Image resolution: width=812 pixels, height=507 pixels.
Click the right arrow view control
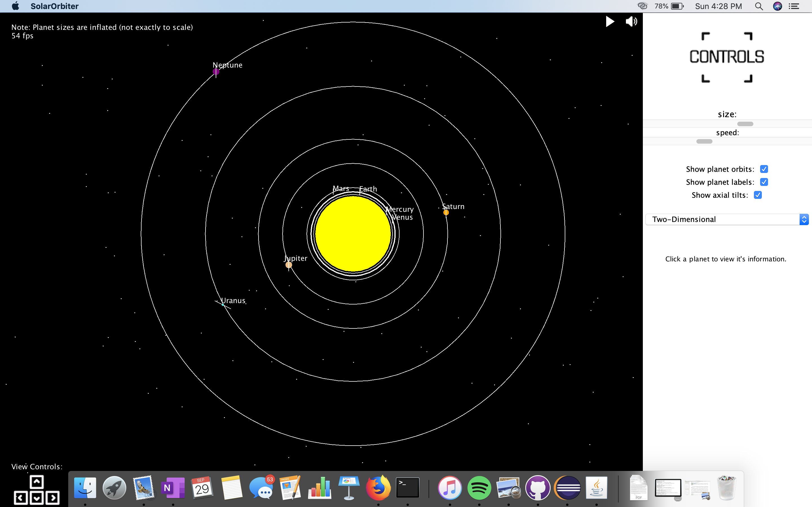click(53, 498)
